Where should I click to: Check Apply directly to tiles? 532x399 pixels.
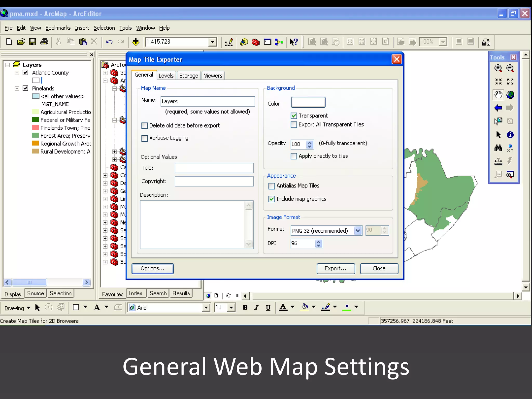coord(294,156)
